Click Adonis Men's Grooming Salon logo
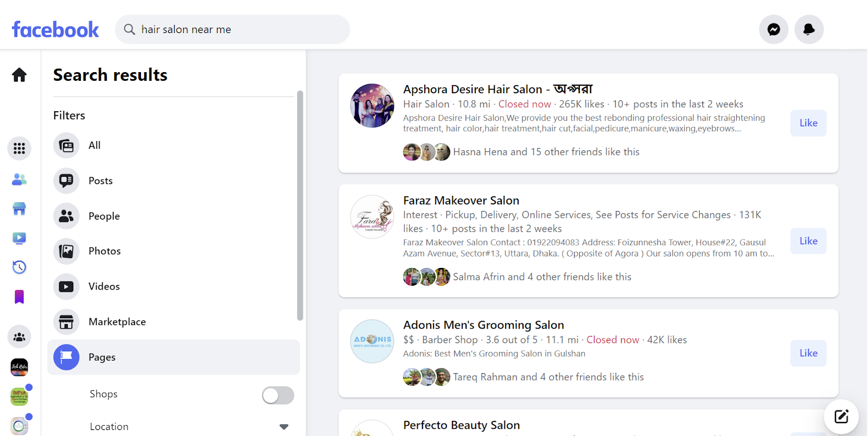Image resolution: width=868 pixels, height=436 pixels. click(372, 341)
